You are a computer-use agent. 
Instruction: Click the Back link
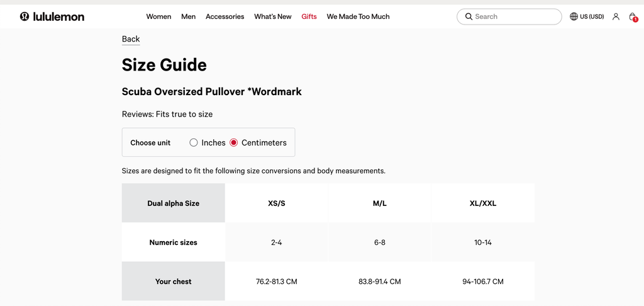point(131,39)
